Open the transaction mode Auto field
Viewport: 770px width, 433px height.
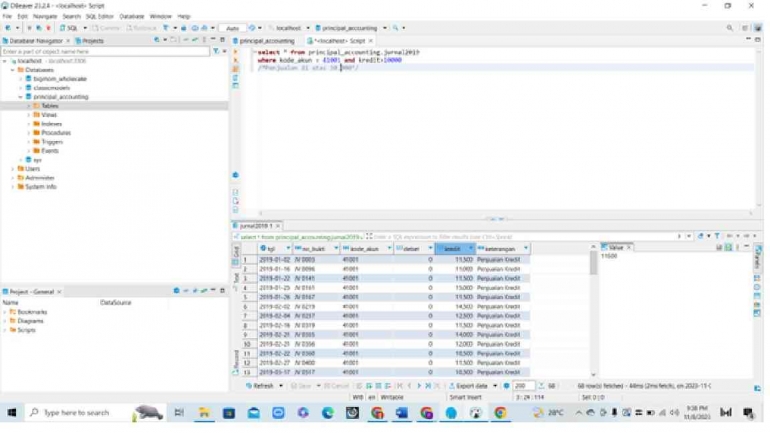232,28
